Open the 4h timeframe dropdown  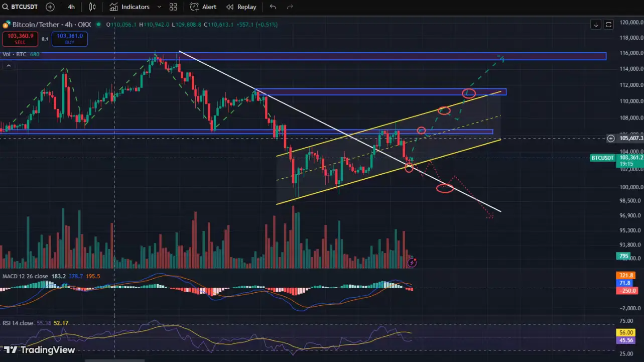click(71, 7)
